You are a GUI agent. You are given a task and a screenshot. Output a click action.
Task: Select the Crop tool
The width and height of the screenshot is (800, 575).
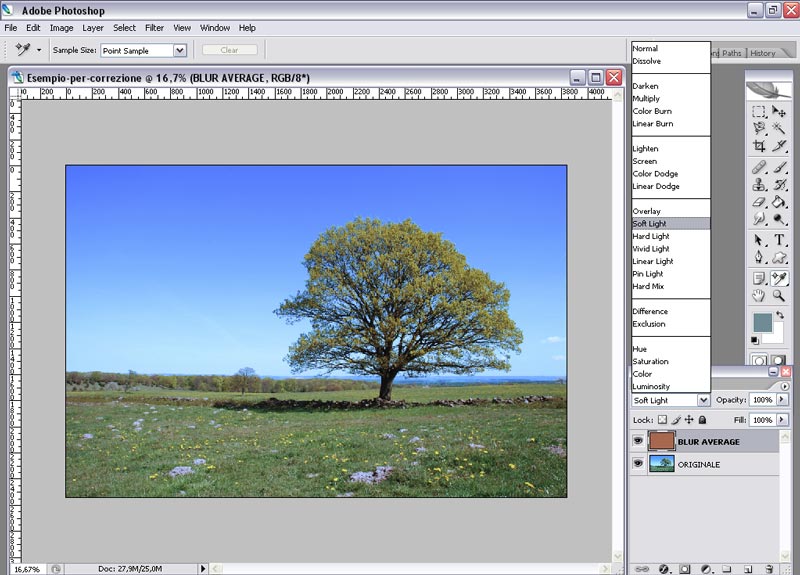[759, 146]
